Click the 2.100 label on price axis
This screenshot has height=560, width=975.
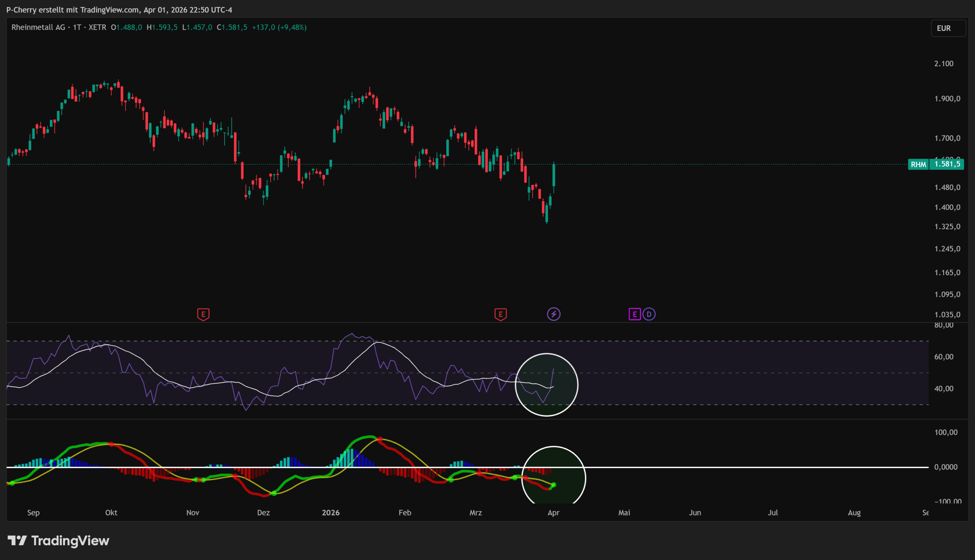(943, 64)
